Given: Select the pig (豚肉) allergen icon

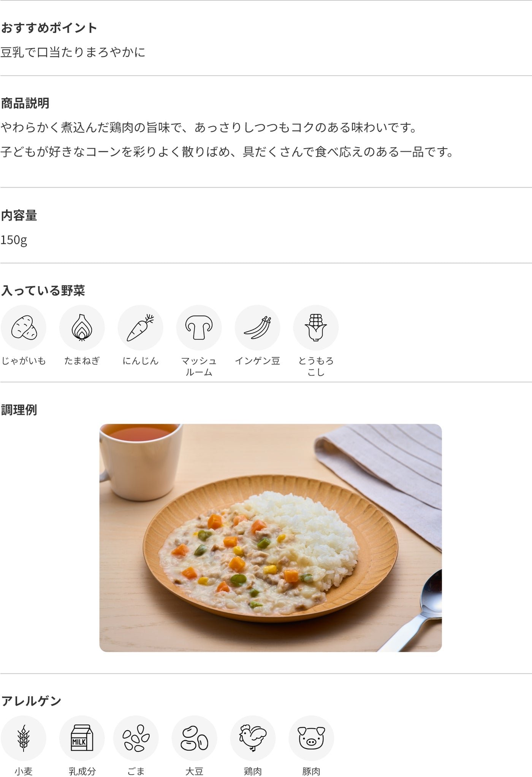Looking at the screenshot, I should point(312,738).
